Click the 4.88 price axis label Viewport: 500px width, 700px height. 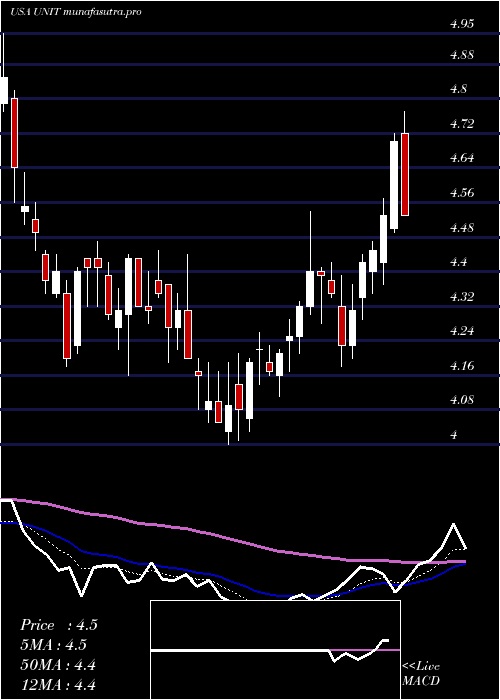tap(462, 55)
